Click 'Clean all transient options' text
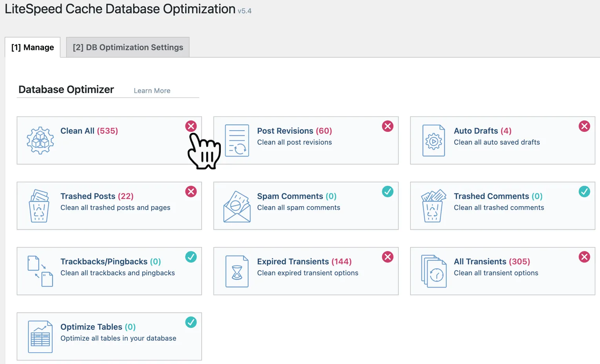 496,273
